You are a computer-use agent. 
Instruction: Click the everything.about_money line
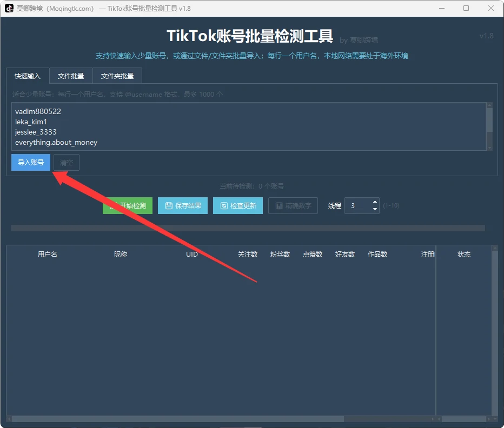(56, 142)
